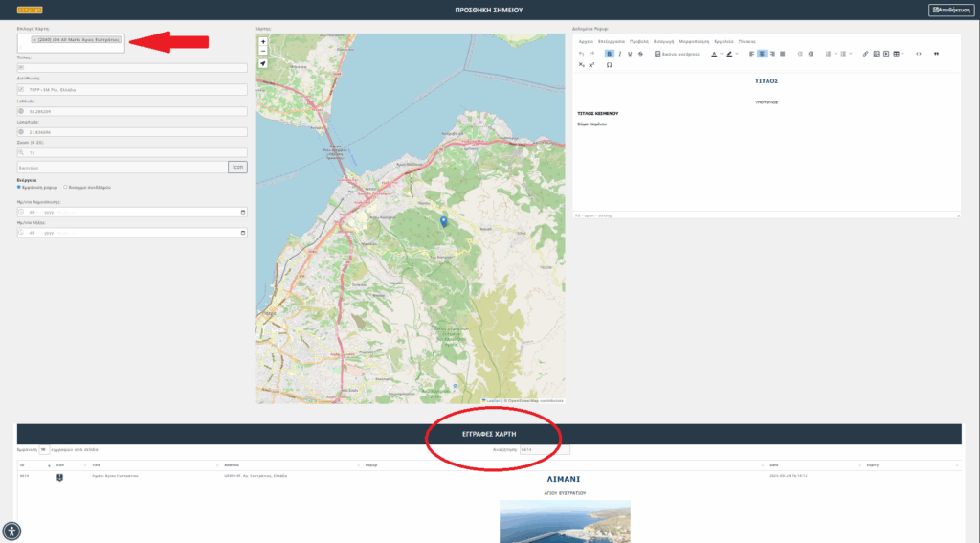
Task: Zoom out on the map
Action: (x=263, y=51)
